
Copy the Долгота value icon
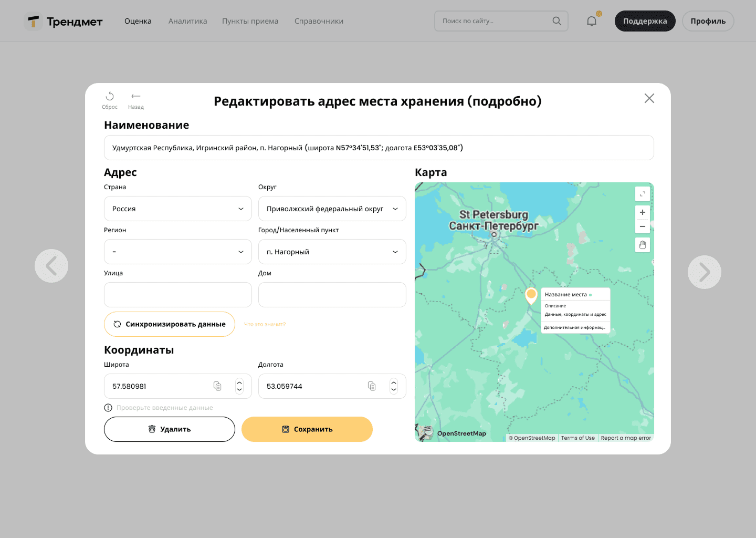click(x=372, y=386)
